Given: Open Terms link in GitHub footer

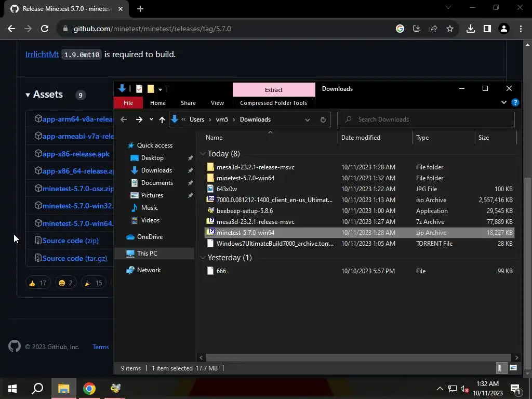Looking at the screenshot, I should (101, 347).
